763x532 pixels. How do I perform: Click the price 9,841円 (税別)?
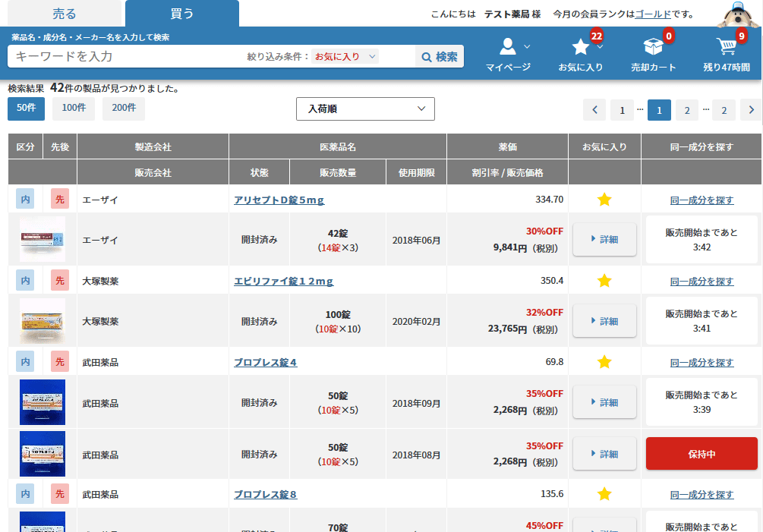coord(525,247)
